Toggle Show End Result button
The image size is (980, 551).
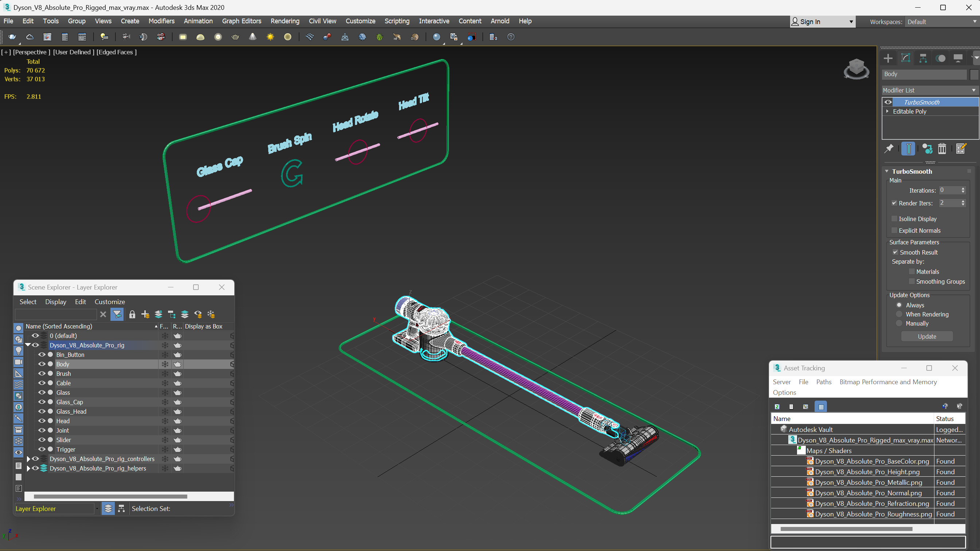908,149
